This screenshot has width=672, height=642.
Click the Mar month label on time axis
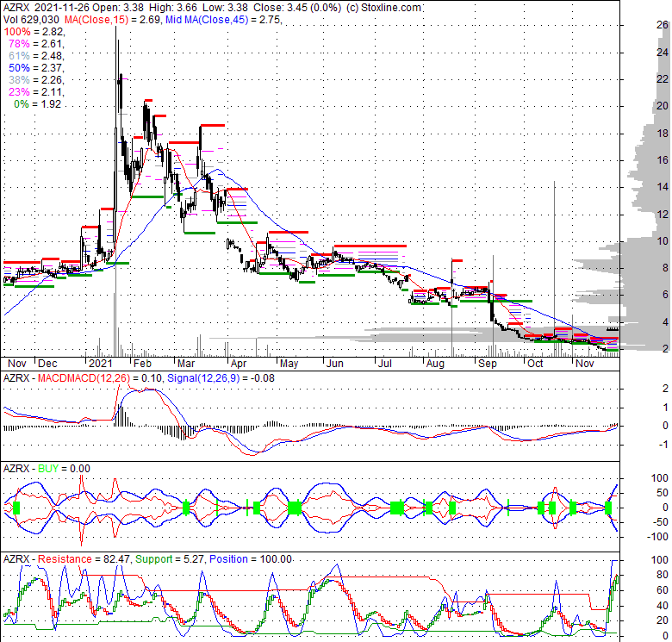tap(186, 364)
